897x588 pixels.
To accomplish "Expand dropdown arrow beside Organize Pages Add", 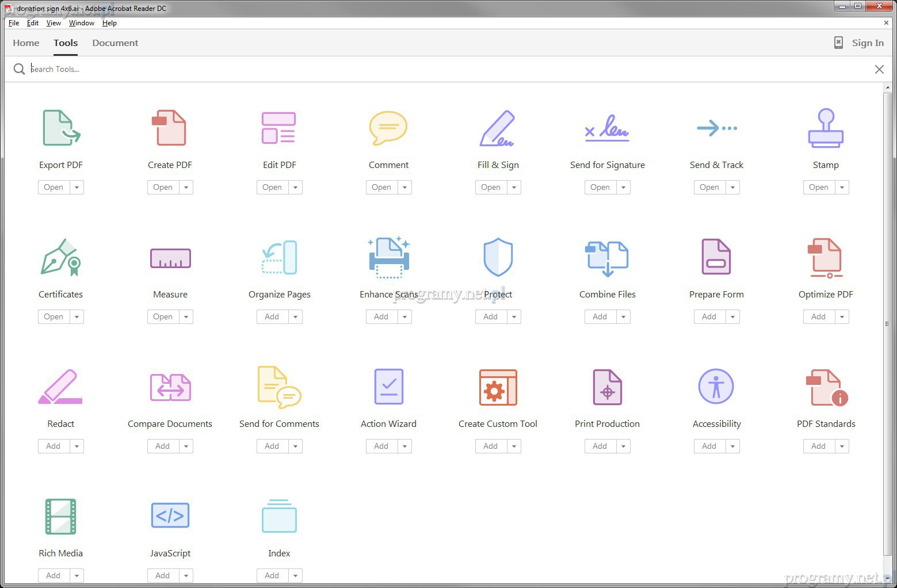I will point(296,317).
